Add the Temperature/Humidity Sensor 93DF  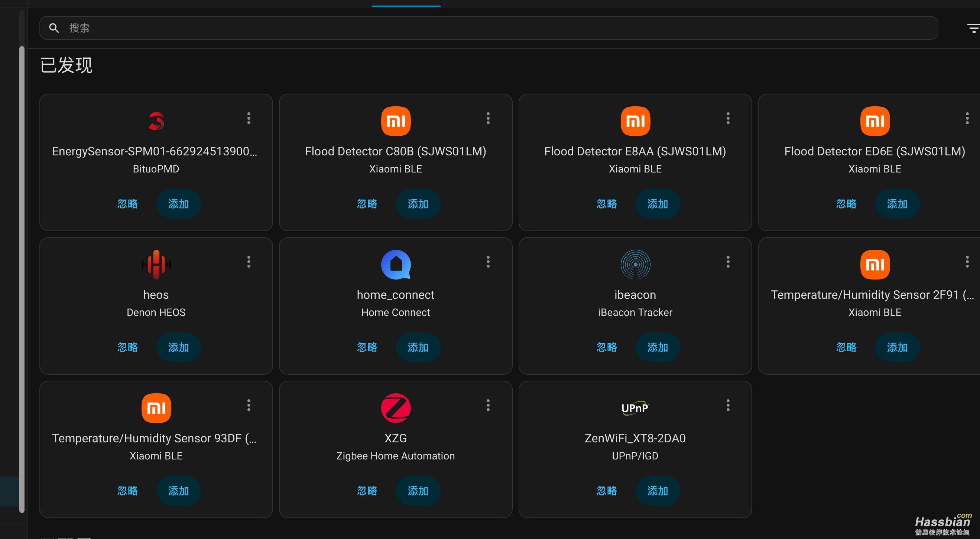coord(178,491)
